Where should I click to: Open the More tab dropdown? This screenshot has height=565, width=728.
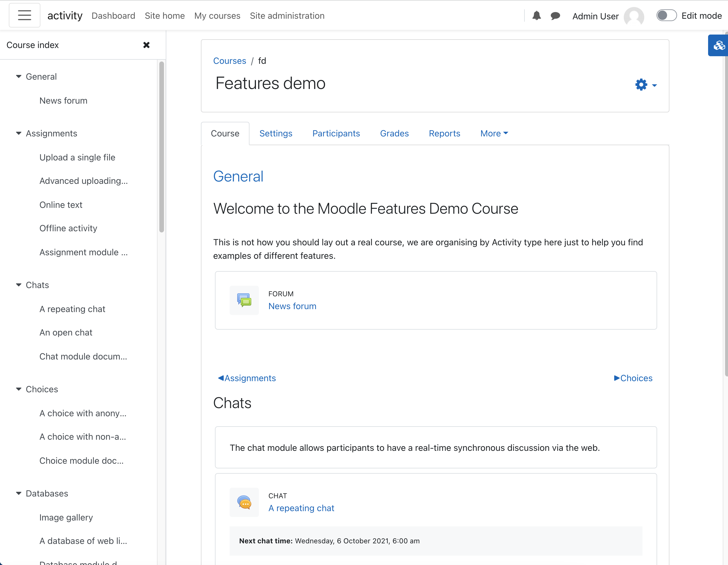click(x=494, y=133)
